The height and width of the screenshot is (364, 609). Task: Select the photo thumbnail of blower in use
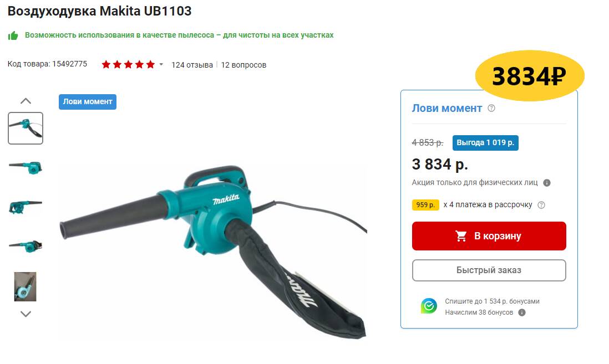point(26,286)
